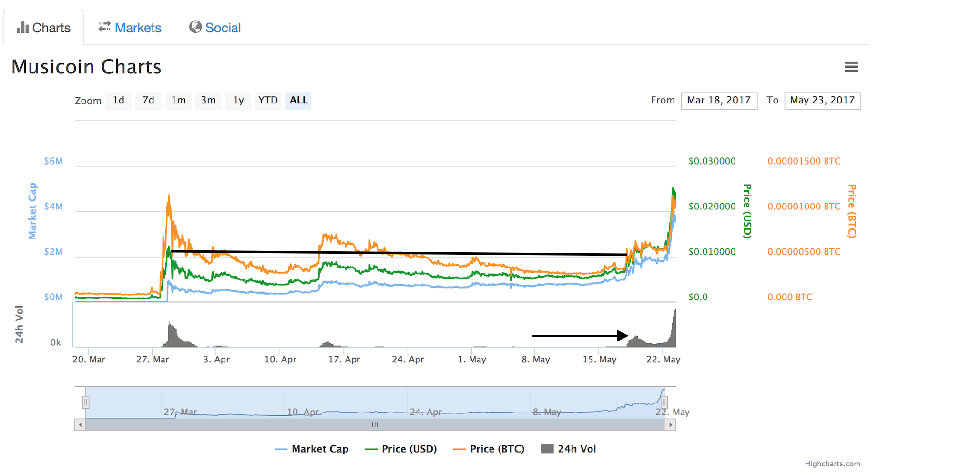Select the ALL zoom button
This screenshot has width=980, height=475.
point(298,101)
